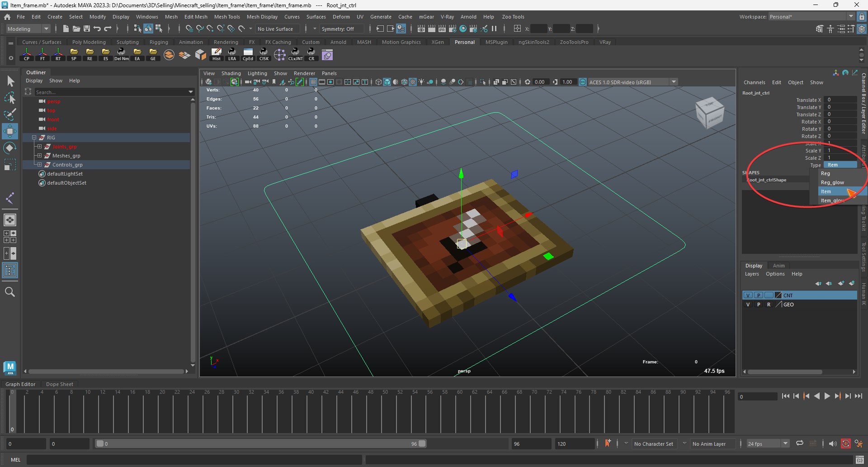
Task: Open the Graph Editor tab
Action: tap(20, 384)
